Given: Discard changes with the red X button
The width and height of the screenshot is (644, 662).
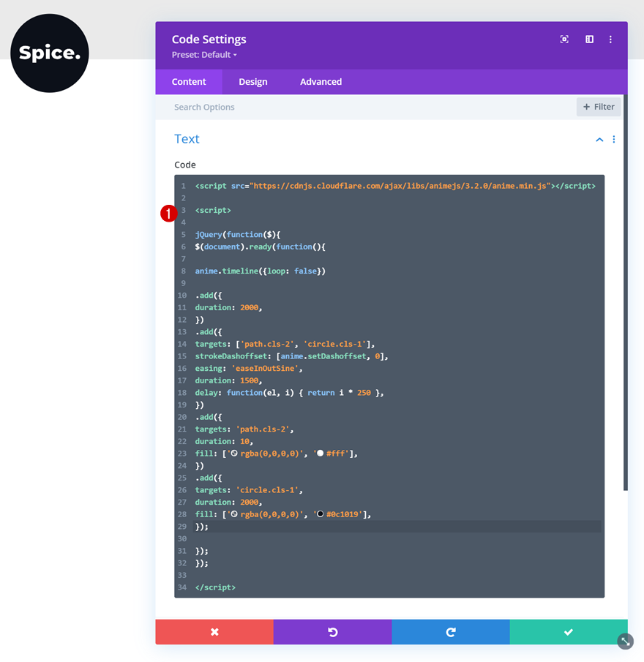Looking at the screenshot, I should (214, 631).
